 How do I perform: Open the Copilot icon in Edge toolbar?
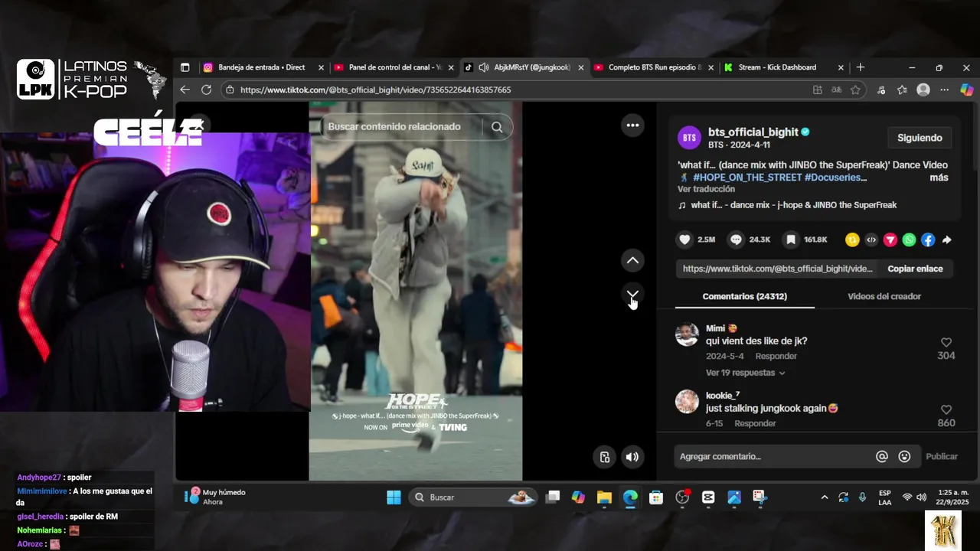point(967,90)
